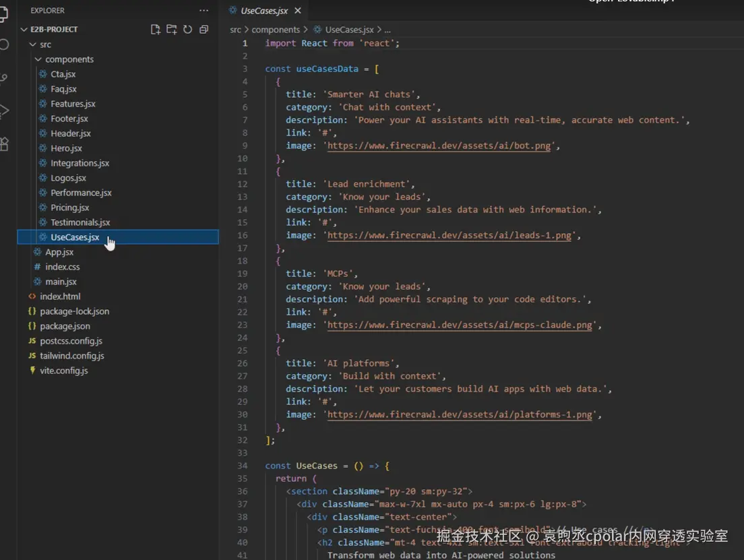Image resolution: width=744 pixels, height=560 pixels.
Task: Click the 'MCPs' title string
Action: pyautogui.click(x=338, y=274)
